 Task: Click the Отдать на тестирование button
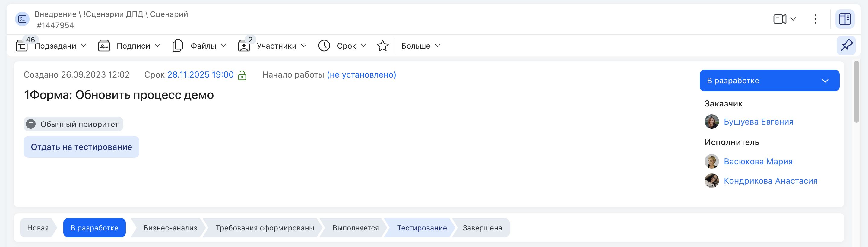pyautogui.click(x=81, y=147)
